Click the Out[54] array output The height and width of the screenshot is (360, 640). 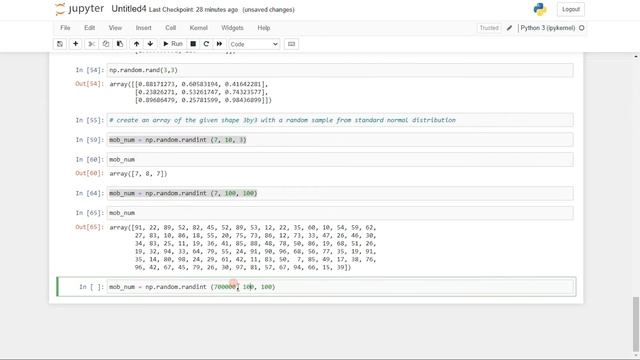tap(191, 92)
